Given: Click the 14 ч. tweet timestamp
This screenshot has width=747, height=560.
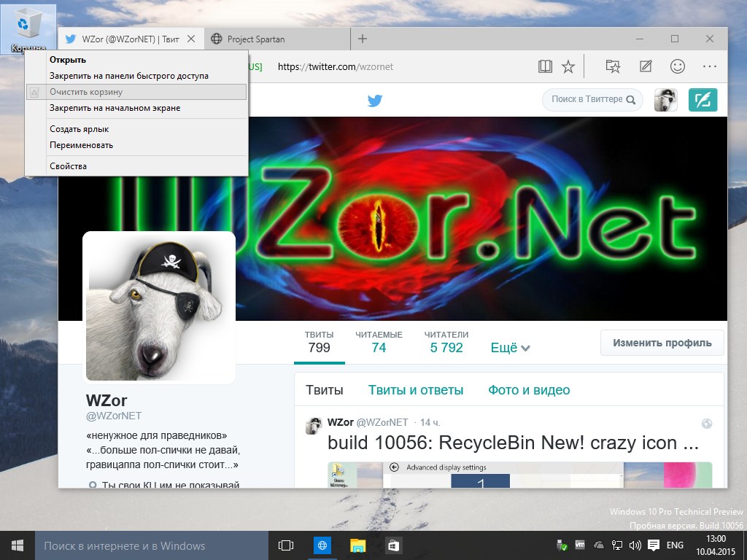Looking at the screenshot, I should point(430,422).
